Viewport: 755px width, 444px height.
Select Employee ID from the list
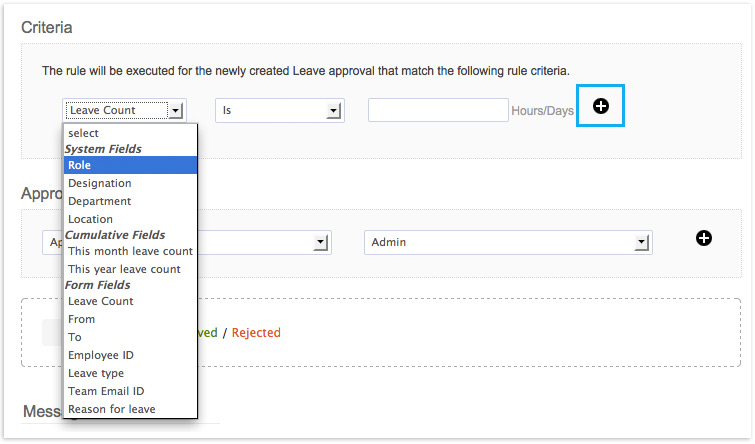[x=130, y=355]
